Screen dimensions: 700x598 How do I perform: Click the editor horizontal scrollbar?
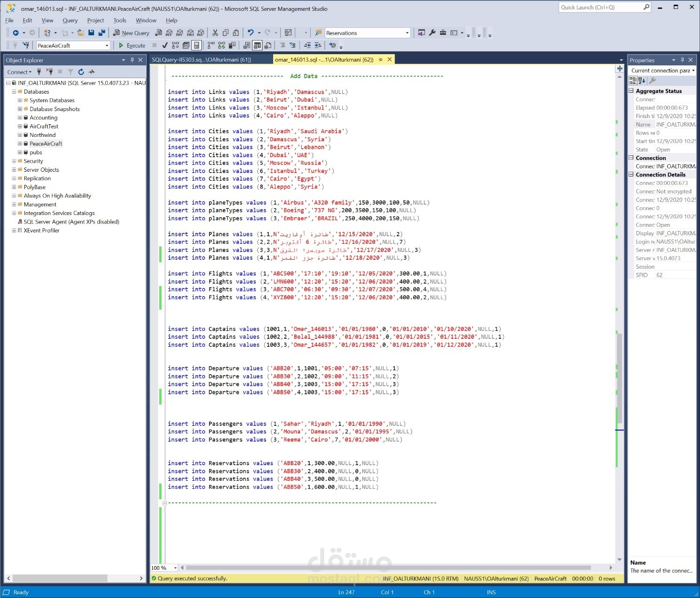point(388,568)
